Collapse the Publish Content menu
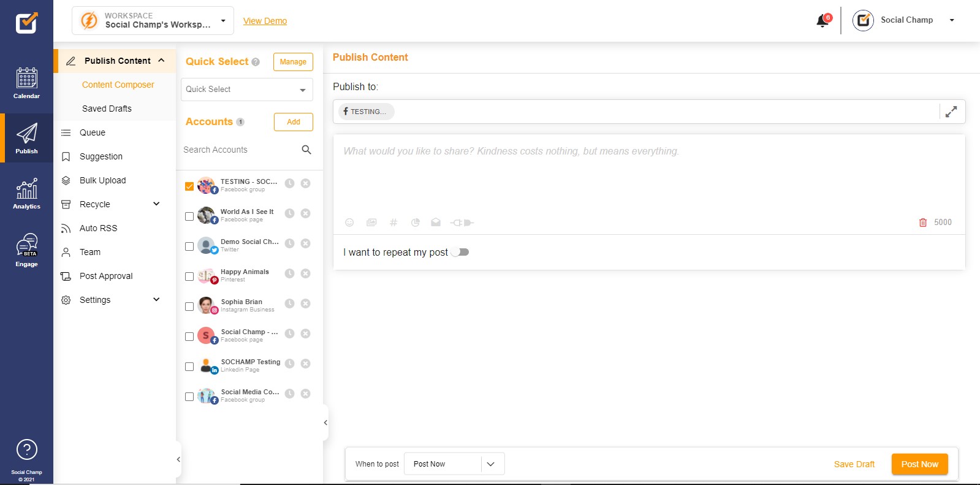The image size is (980, 485). click(x=161, y=61)
